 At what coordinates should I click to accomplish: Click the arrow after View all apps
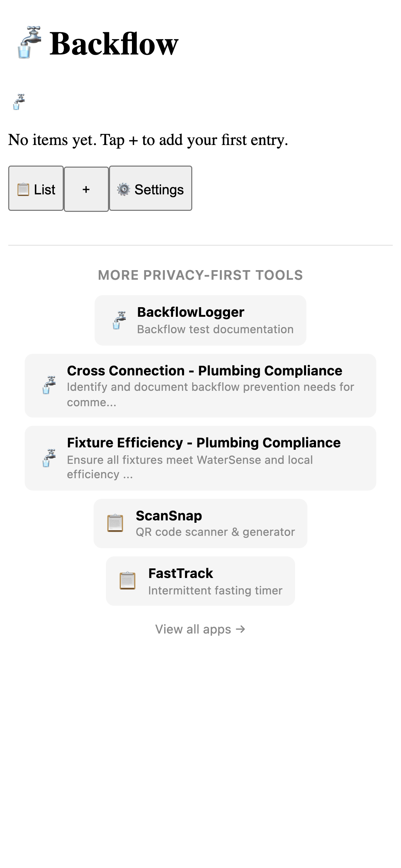[x=241, y=629]
